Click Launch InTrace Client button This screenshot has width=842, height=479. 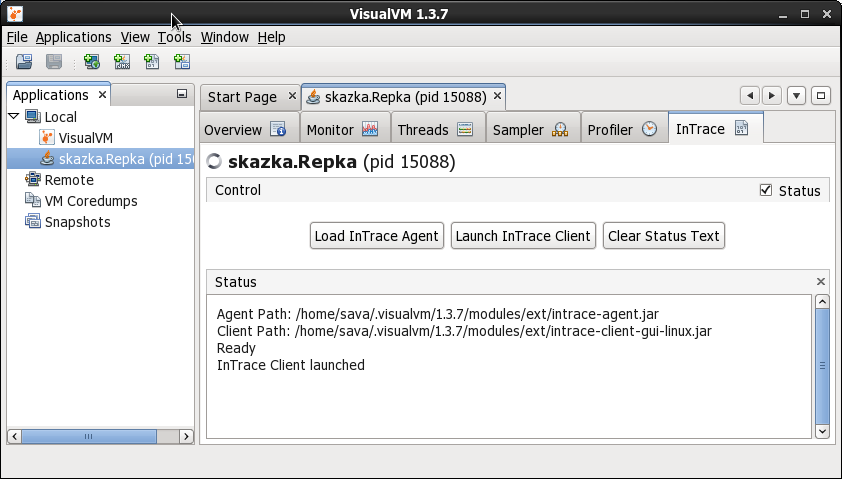coord(523,236)
